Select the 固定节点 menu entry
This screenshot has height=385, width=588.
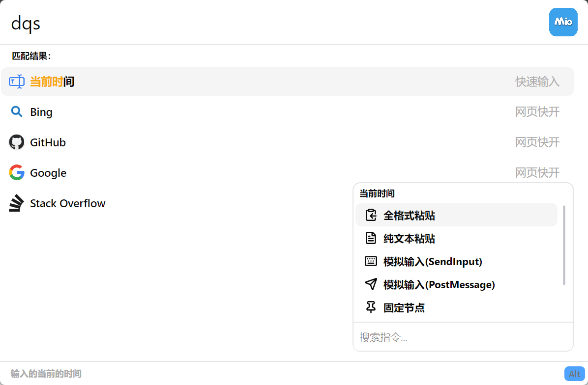456,307
